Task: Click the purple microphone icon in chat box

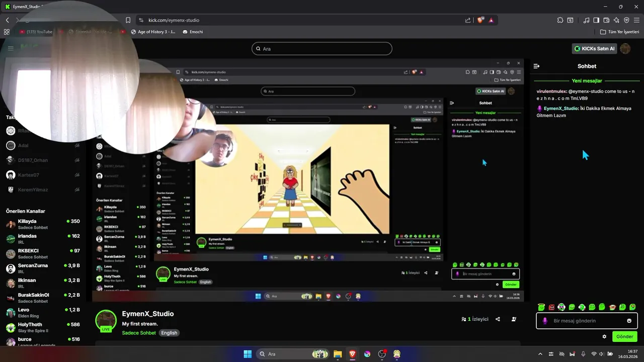Action: point(545,321)
